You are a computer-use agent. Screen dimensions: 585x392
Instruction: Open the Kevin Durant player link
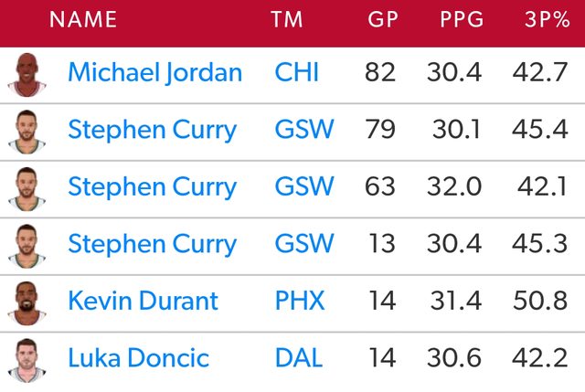[143, 302]
